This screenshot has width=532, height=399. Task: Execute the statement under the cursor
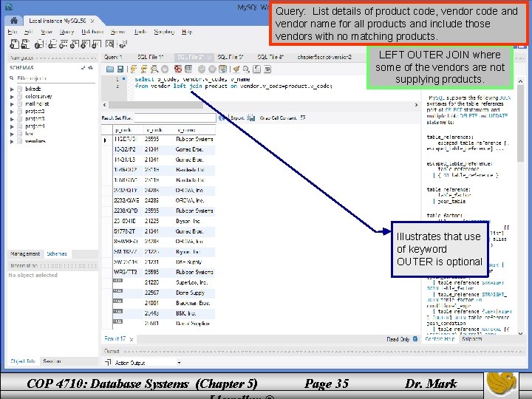tap(144, 69)
